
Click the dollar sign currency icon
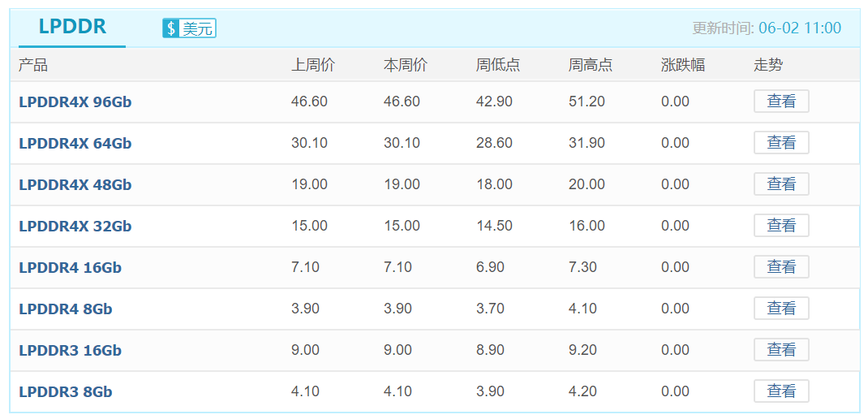click(171, 28)
